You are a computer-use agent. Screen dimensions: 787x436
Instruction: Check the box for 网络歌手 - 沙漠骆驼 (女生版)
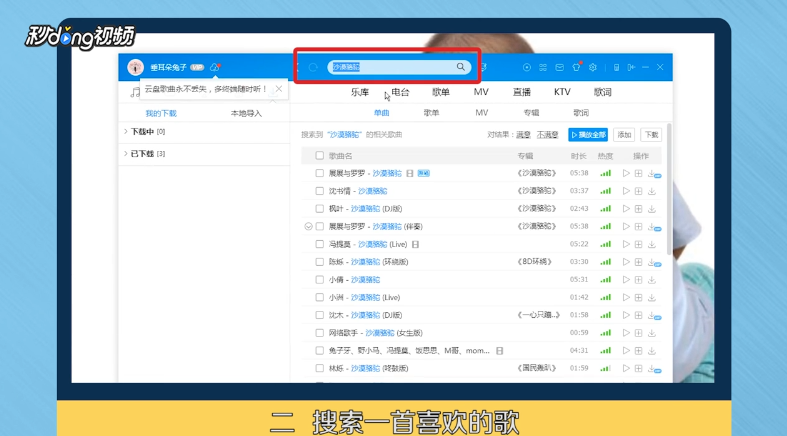pyautogui.click(x=319, y=333)
